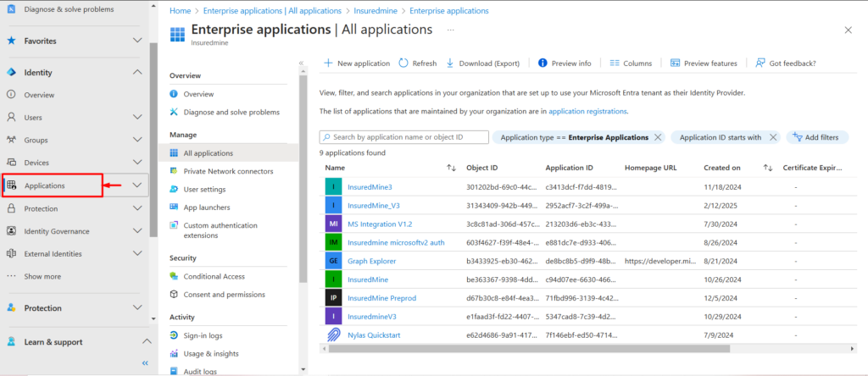Click the MS Integration V1.2 purple MI tile

333,224
